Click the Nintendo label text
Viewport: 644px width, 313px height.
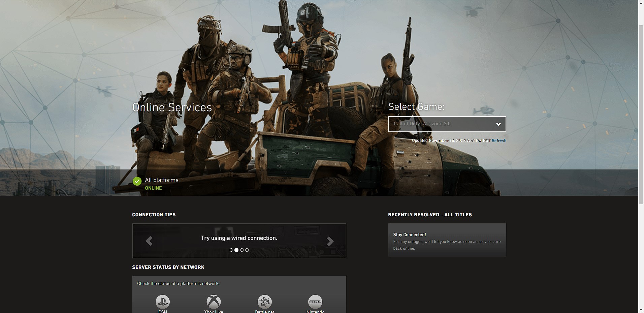[315, 312]
